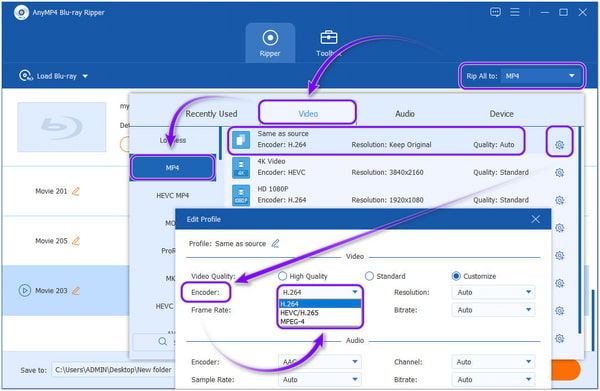Click gear icon beside Edit Profile title bar
The height and width of the screenshot is (391, 600).
pyautogui.click(x=559, y=228)
